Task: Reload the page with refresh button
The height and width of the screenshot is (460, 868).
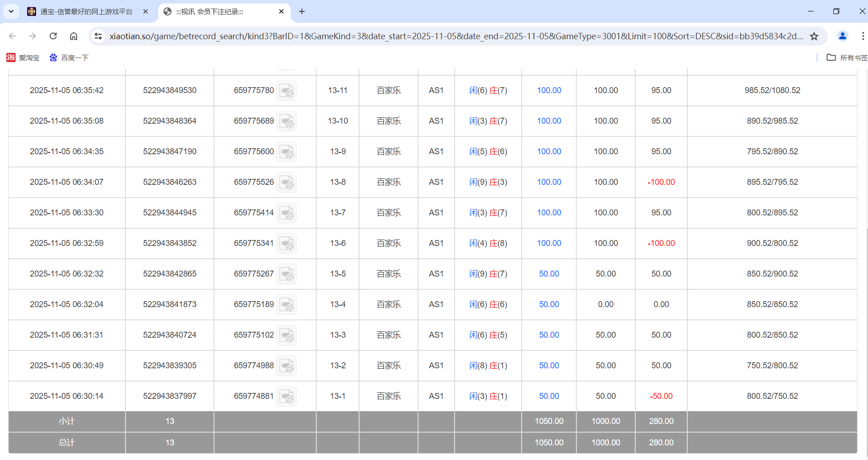Action: [x=53, y=36]
